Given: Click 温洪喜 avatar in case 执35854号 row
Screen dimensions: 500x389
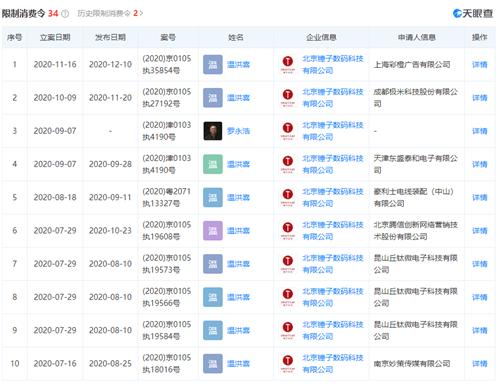Looking at the screenshot, I should point(213,64).
